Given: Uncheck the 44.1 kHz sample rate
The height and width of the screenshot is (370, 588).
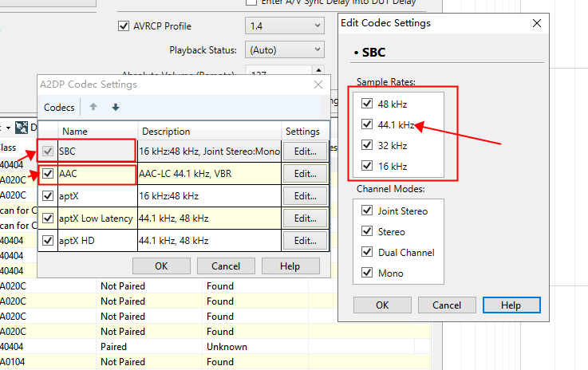Looking at the screenshot, I should (367, 124).
